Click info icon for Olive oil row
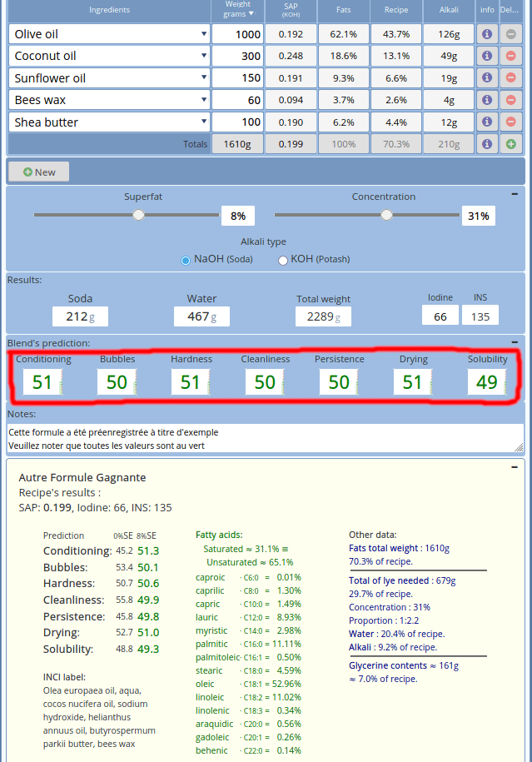 point(487,34)
